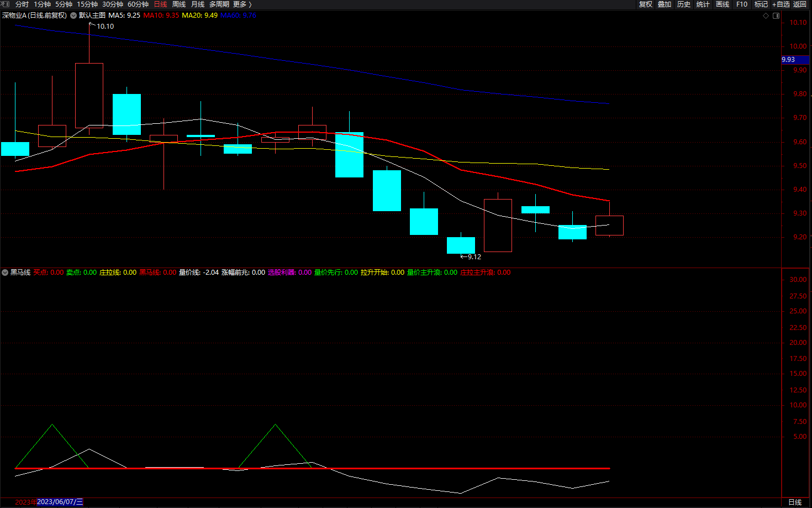Toggle the side panel icon beside the diamond

coord(776,15)
